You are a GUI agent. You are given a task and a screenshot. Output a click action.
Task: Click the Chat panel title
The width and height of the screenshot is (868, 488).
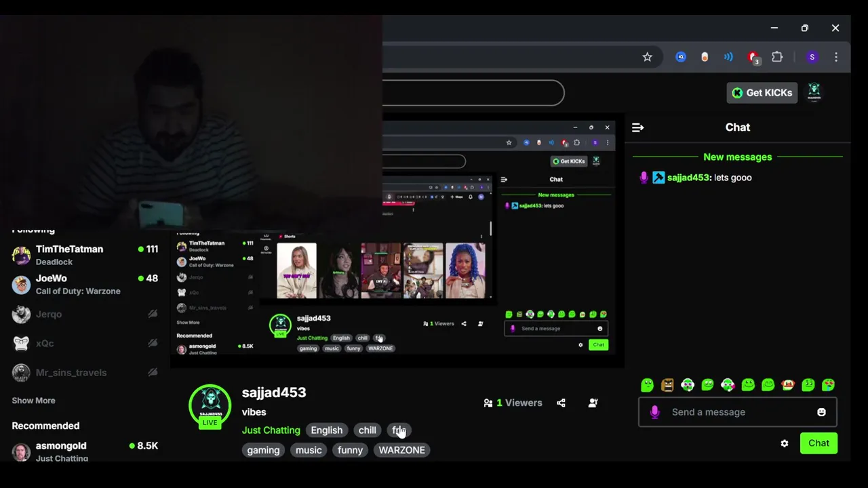coord(738,127)
